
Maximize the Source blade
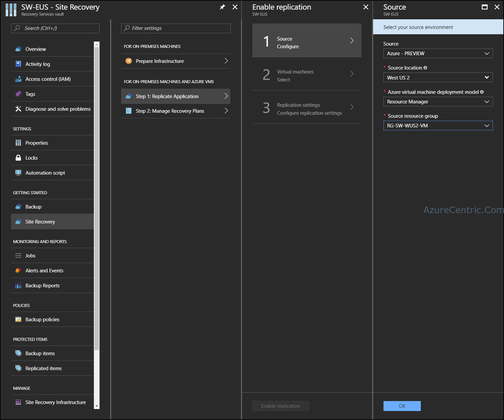pyautogui.click(x=485, y=7)
